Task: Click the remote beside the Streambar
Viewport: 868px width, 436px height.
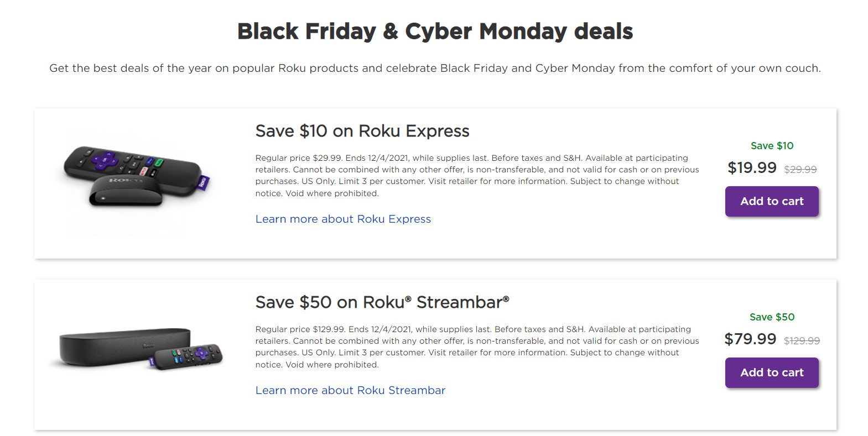Action: (x=188, y=356)
